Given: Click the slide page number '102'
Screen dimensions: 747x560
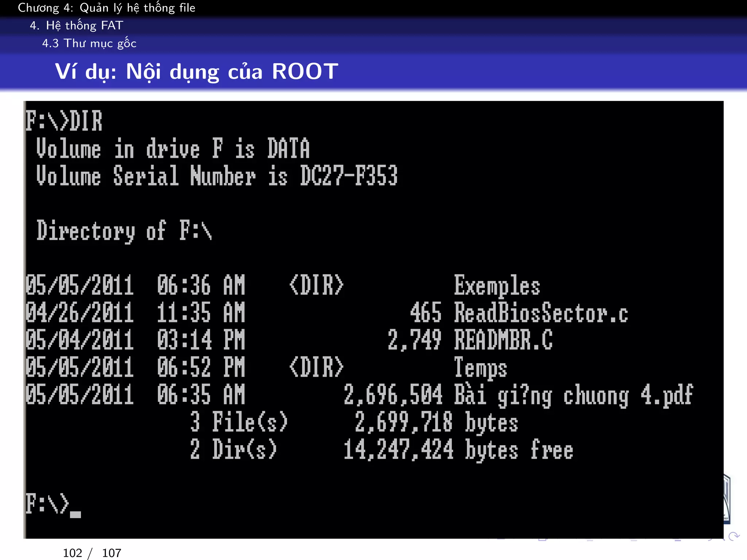Looking at the screenshot, I should [73, 553].
